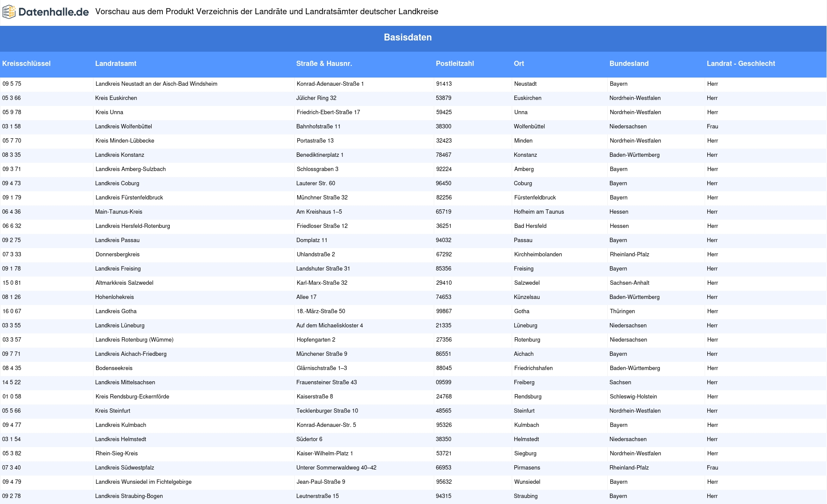Select the Bundesland column header
Image resolution: width=827 pixels, height=504 pixels.
(x=629, y=64)
